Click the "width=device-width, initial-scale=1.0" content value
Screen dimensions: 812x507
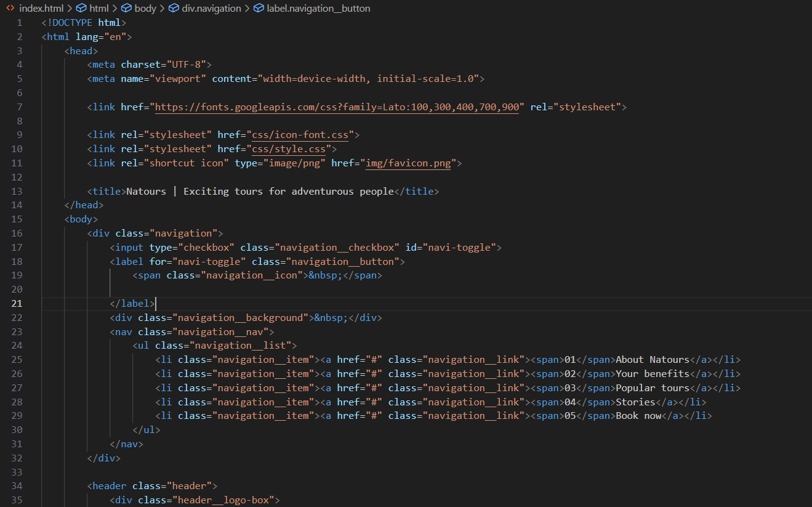pos(368,79)
